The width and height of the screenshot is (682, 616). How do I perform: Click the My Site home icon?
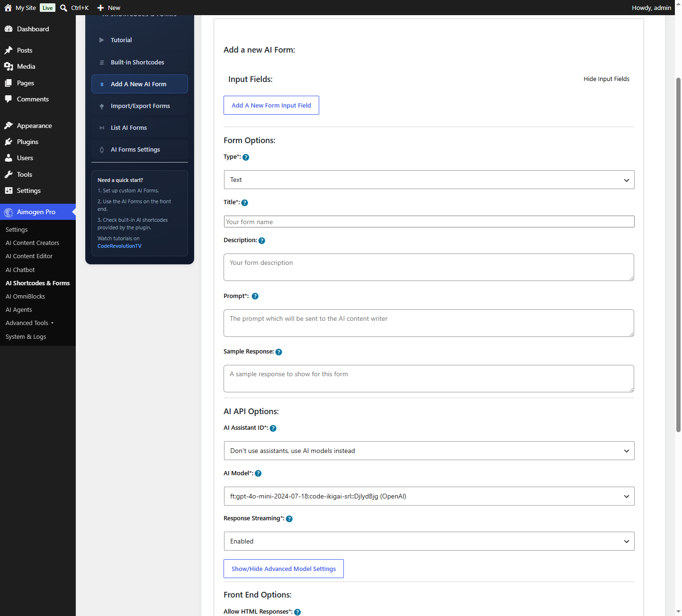pyautogui.click(x=8, y=8)
